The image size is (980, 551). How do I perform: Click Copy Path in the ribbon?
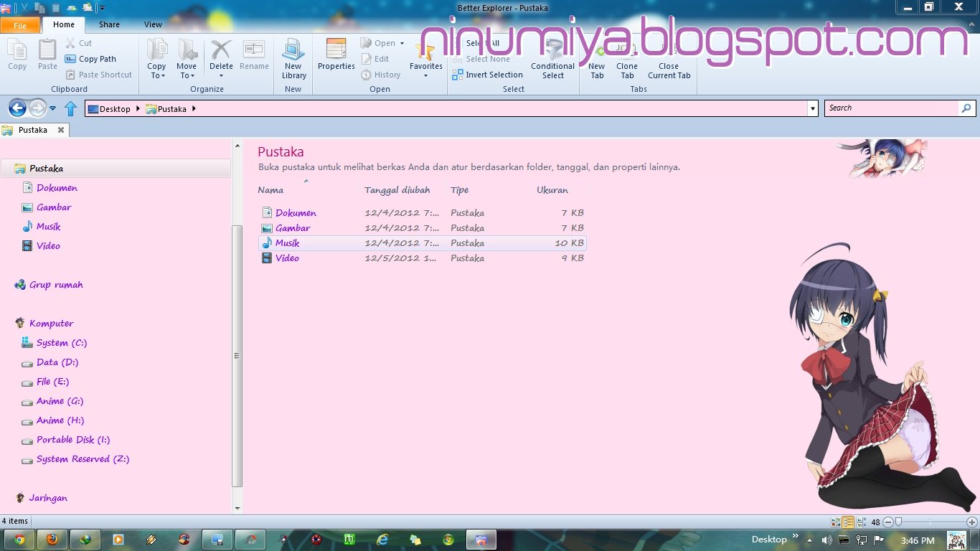(90, 59)
